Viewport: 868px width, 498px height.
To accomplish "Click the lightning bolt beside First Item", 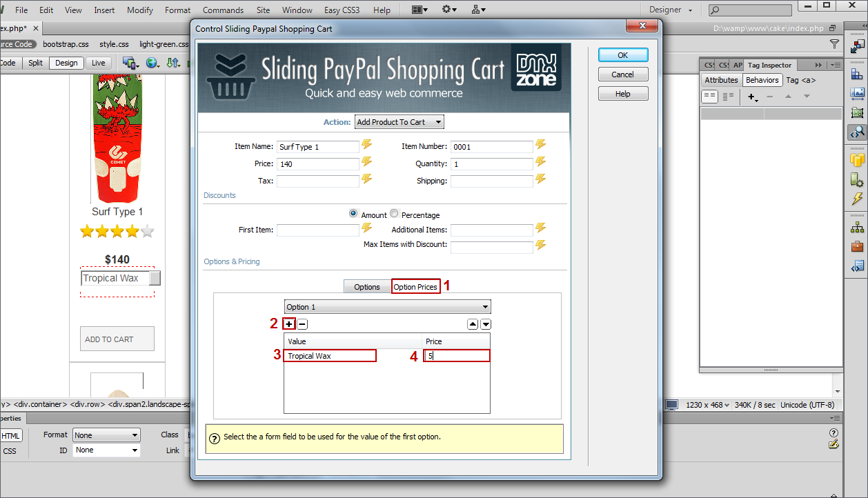I will (367, 228).
